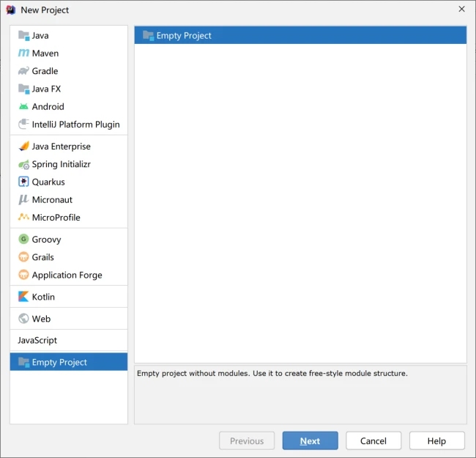Click the Web globe icon

23,319
